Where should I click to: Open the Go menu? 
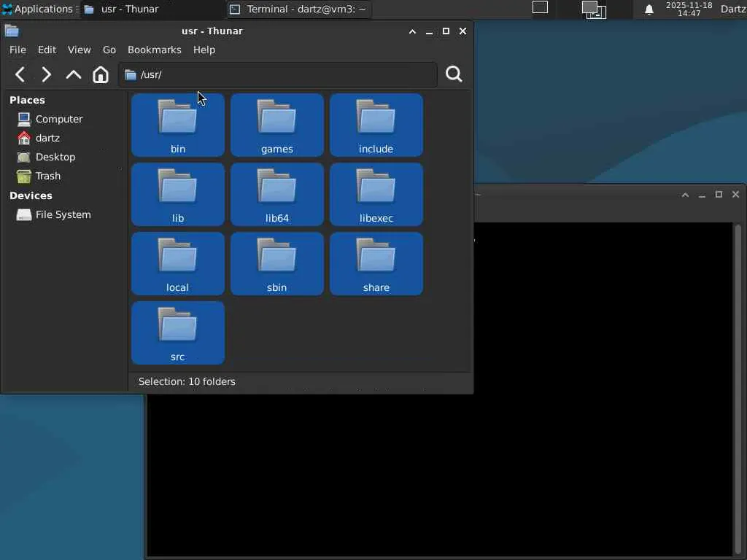[x=109, y=50]
